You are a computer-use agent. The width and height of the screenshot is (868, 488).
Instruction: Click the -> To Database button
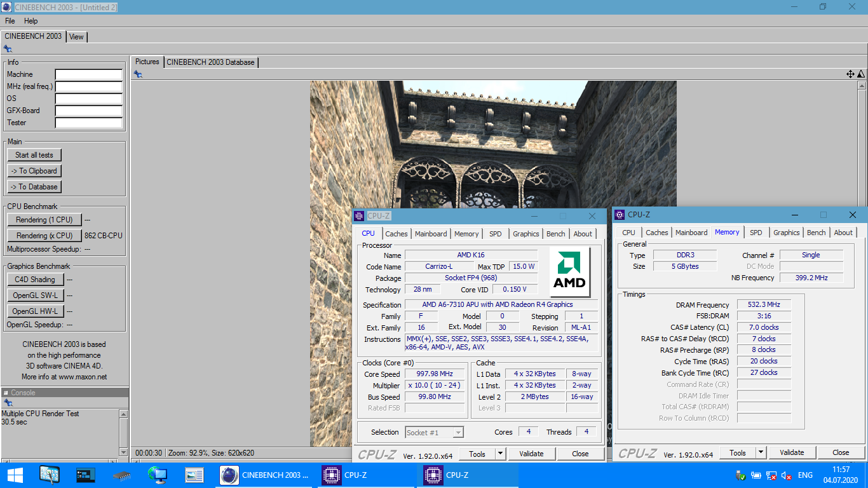pos(34,187)
